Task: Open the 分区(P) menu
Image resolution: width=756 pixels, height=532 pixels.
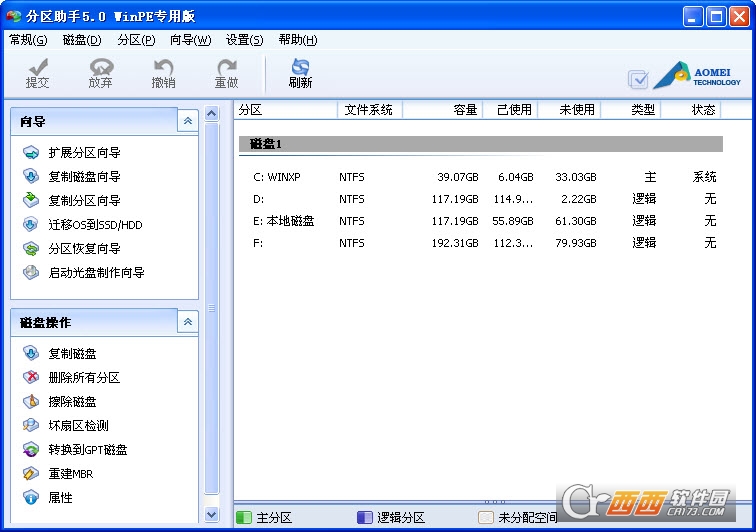Action: pyautogui.click(x=136, y=40)
